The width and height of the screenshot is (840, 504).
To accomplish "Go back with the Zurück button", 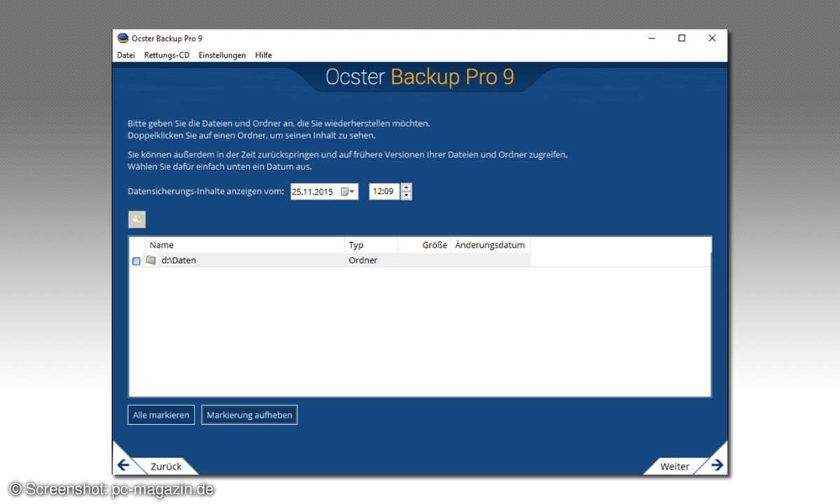I will point(166,466).
